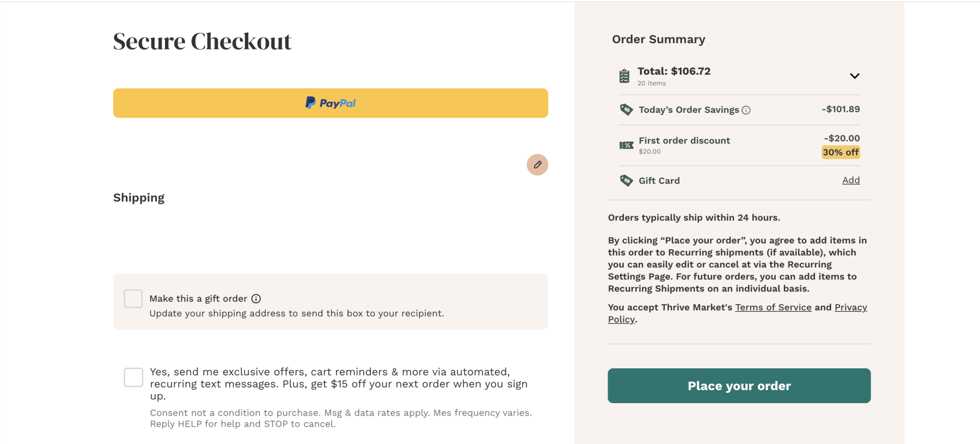Check the Make this a gift order box

133,299
